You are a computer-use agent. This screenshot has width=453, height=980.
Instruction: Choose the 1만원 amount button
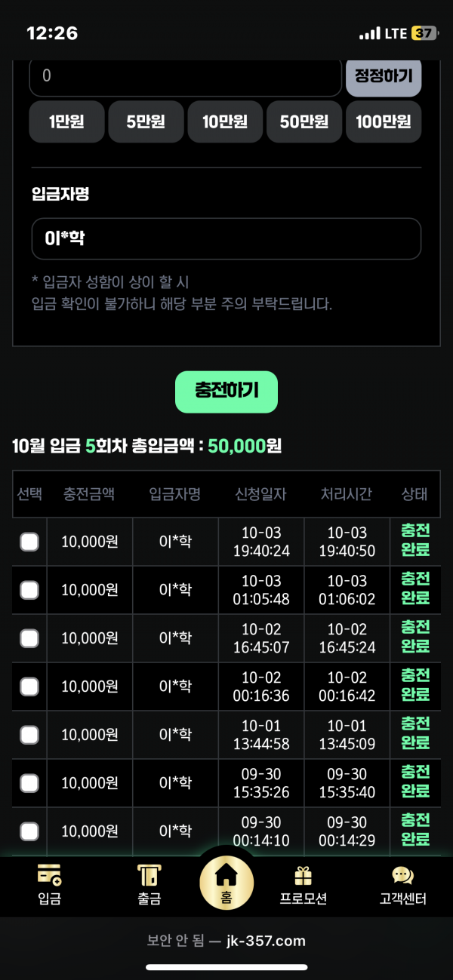[66, 121]
